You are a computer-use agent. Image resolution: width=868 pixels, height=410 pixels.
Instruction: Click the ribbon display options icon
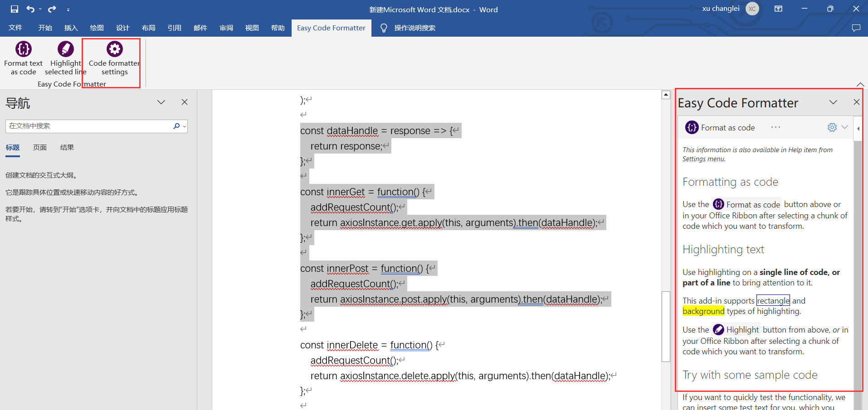778,9
